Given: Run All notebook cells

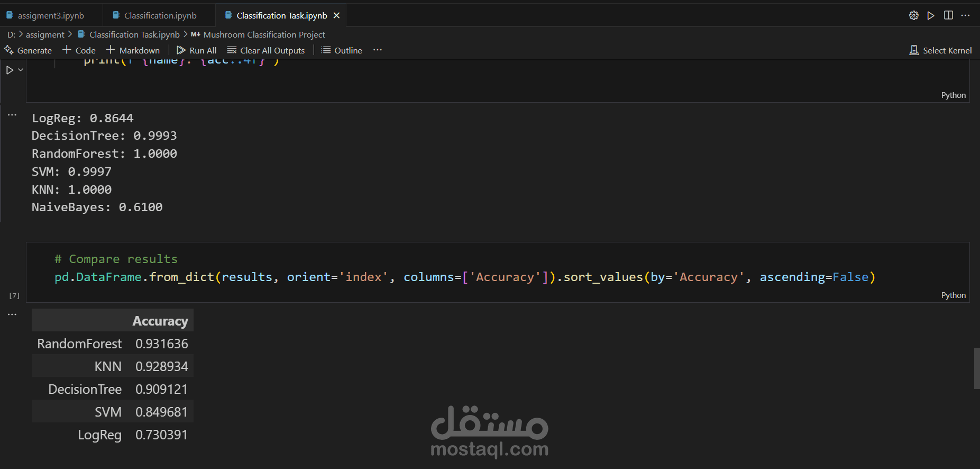Looking at the screenshot, I should (197, 50).
